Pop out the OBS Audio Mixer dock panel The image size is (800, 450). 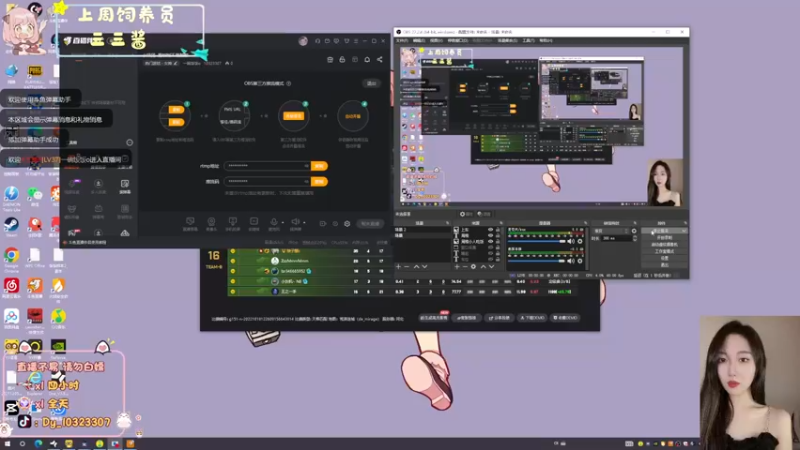585,223
